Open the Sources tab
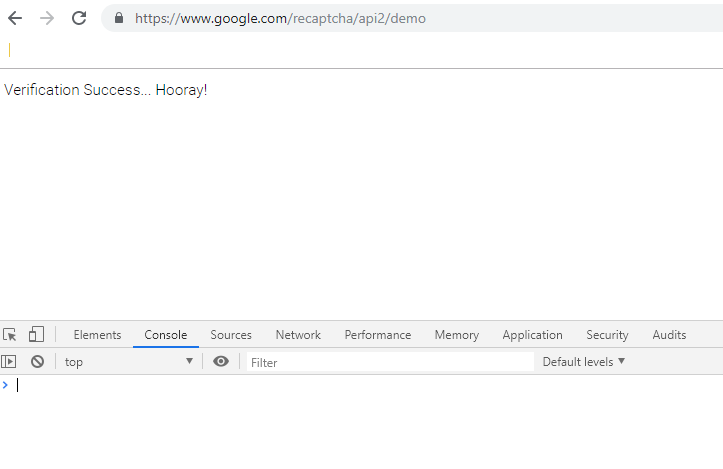Viewport: 723px width, 469px height. (231, 335)
